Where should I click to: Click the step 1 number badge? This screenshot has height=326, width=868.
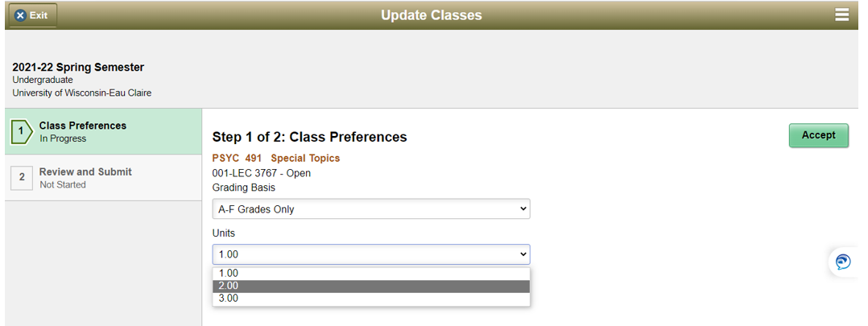tap(21, 132)
